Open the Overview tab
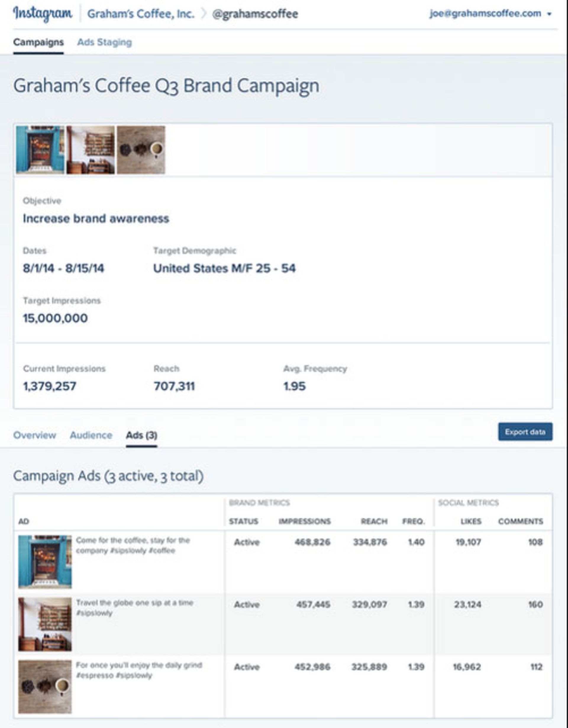 [x=35, y=435]
